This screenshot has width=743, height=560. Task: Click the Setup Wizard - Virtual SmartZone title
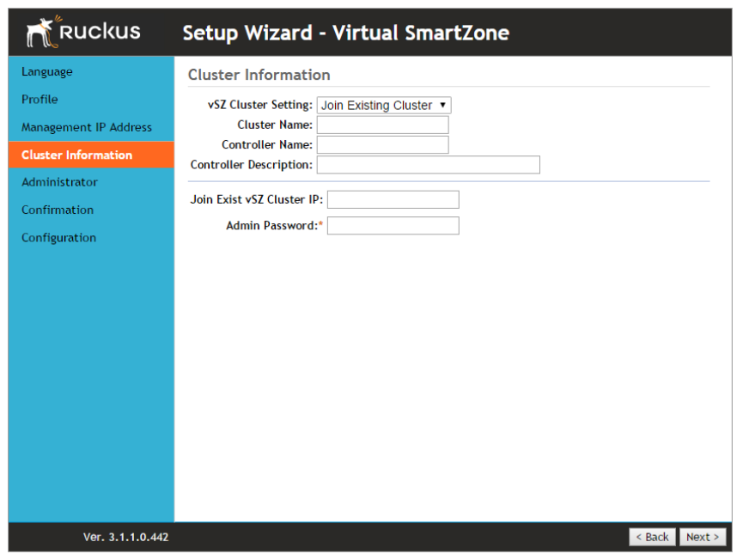click(346, 33)
